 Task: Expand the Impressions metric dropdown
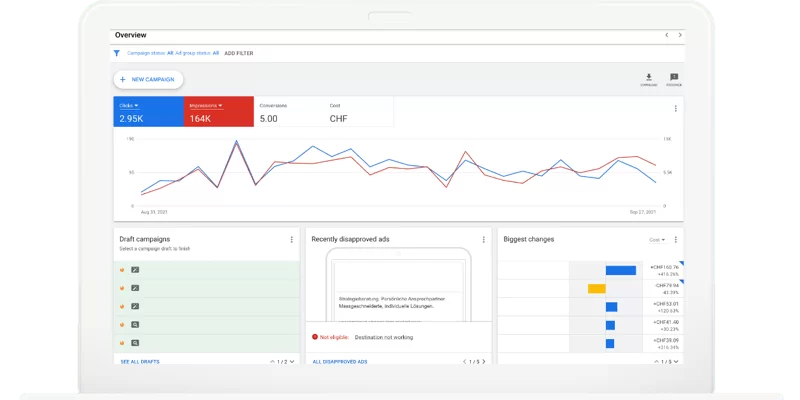219,105
